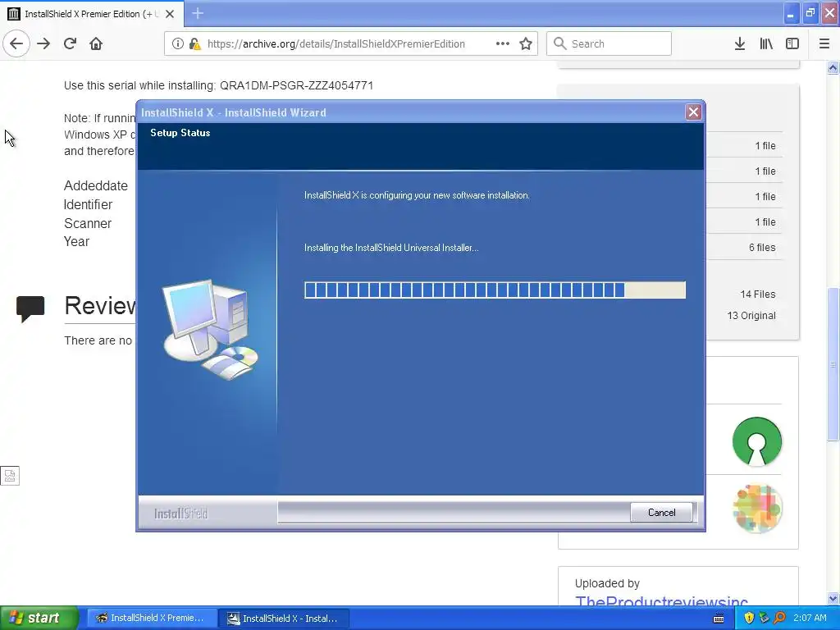This screenshot has width=840, height=630.
Task: Click the Firefox forward arrow
Action: (43, 43)
